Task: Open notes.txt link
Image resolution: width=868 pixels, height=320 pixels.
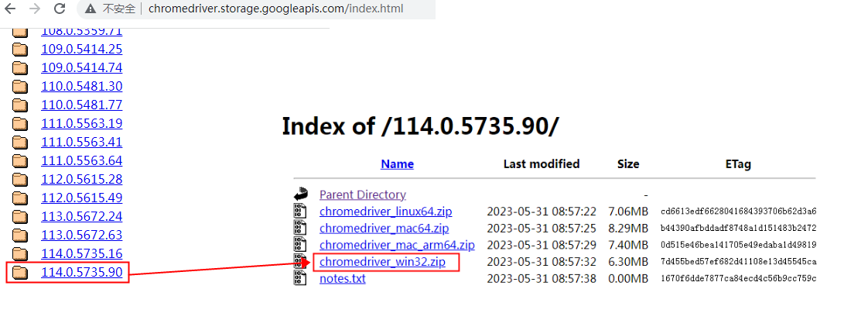Action: coord(342,278)
